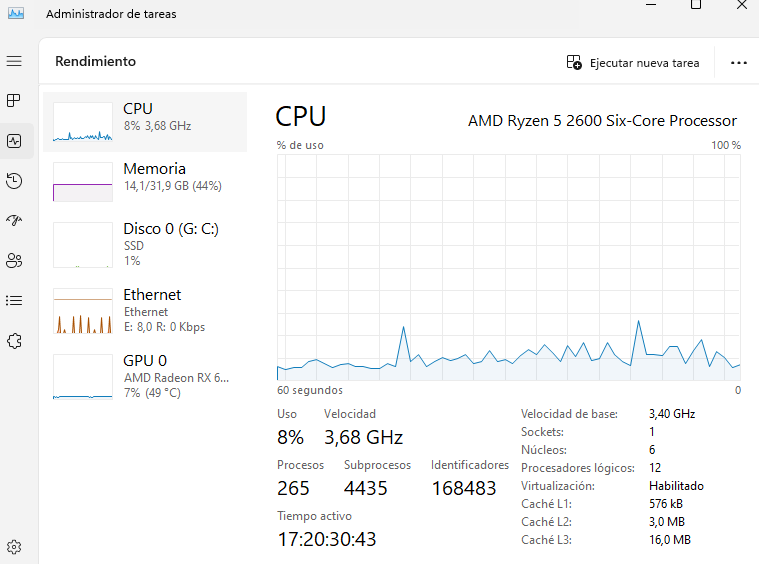This screenshot has width=759, height=564.
Task: Click the CPU usage graph
Action: [x=508, y=267]
